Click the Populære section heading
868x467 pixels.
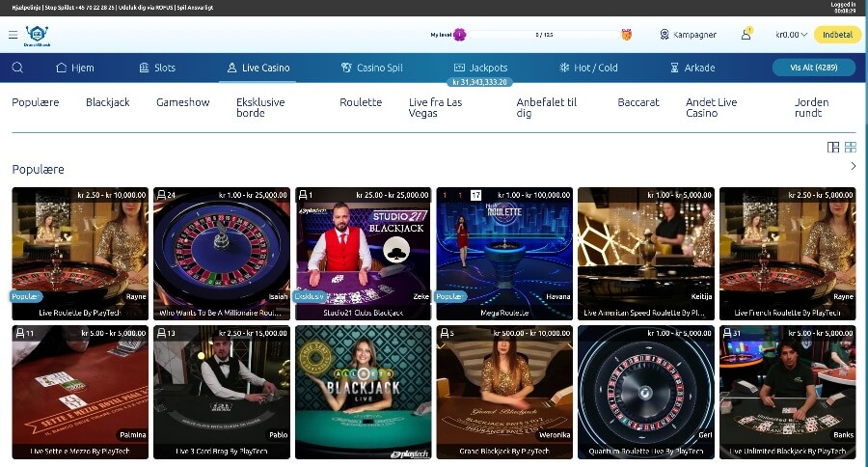coord(39,170)
